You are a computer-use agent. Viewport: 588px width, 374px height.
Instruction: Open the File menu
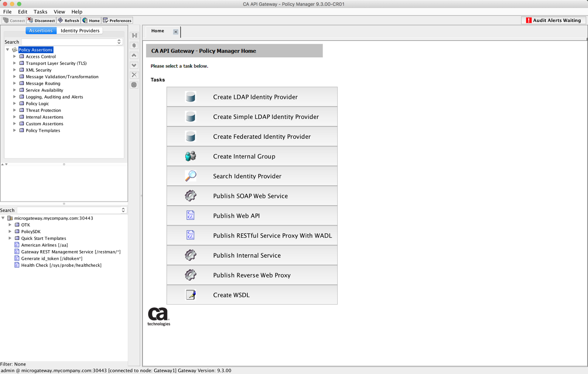7,12
